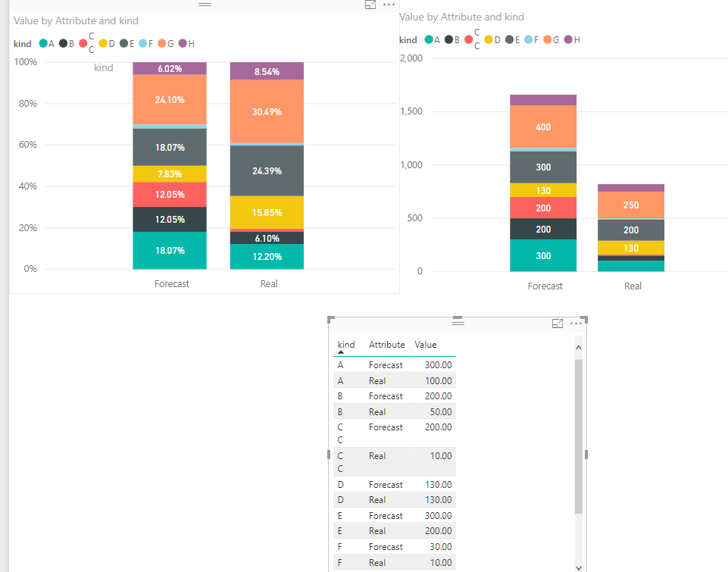The image size is (728, 572).
Task: Select legend swatch G in right chart
Action: (x=548, y=39)
